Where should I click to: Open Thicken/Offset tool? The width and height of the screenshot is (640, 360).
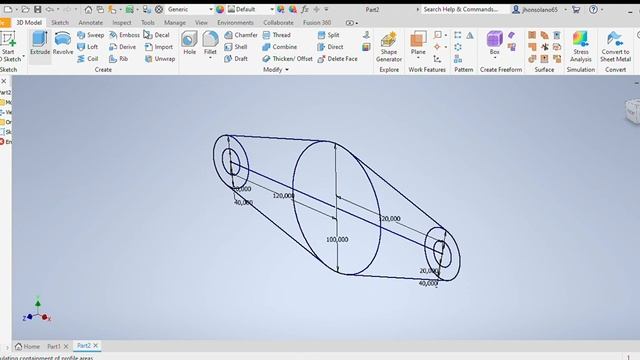287,59
